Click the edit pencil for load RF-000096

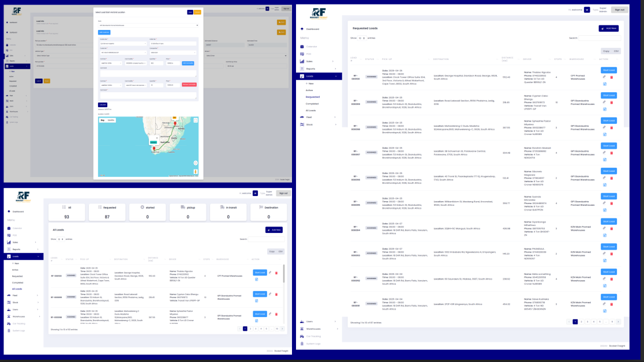(604, 178)
